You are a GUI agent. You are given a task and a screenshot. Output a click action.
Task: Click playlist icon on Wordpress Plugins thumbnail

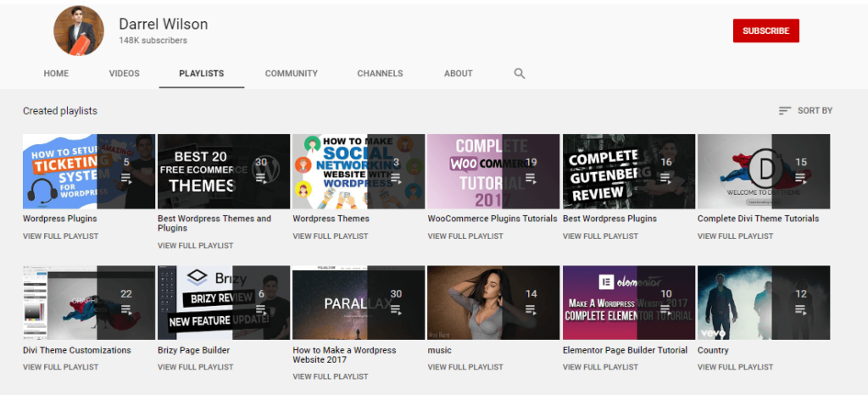[126, 178]
